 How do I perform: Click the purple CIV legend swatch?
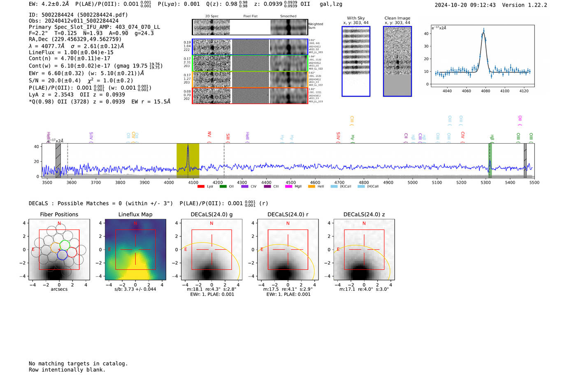pyautogui.click(x=245, y=186)
